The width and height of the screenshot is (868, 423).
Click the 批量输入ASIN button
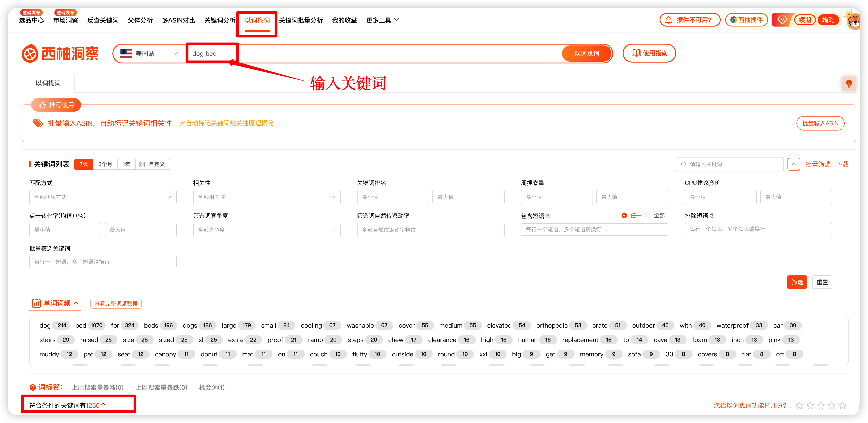tap(820, 123)
